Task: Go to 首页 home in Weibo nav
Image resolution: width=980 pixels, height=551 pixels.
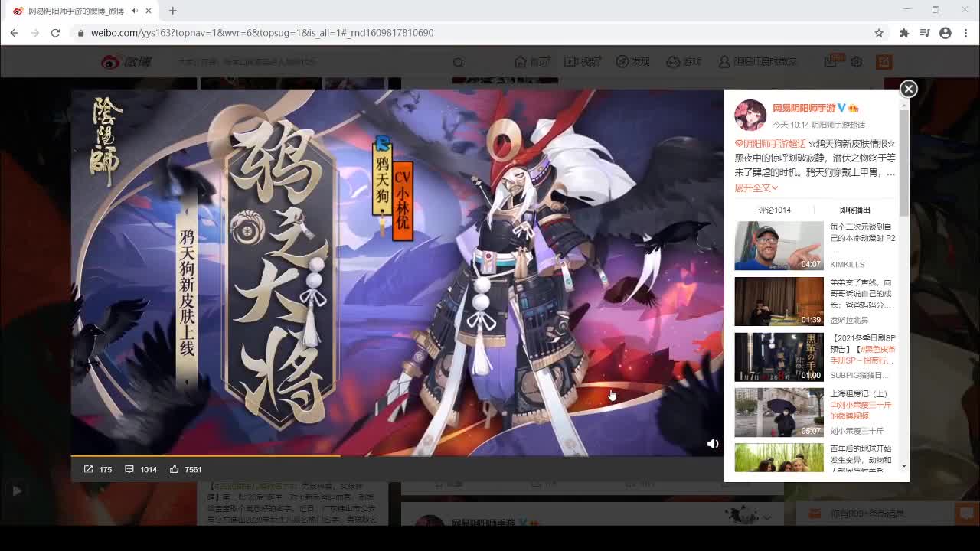Action: tap(533, 62)
